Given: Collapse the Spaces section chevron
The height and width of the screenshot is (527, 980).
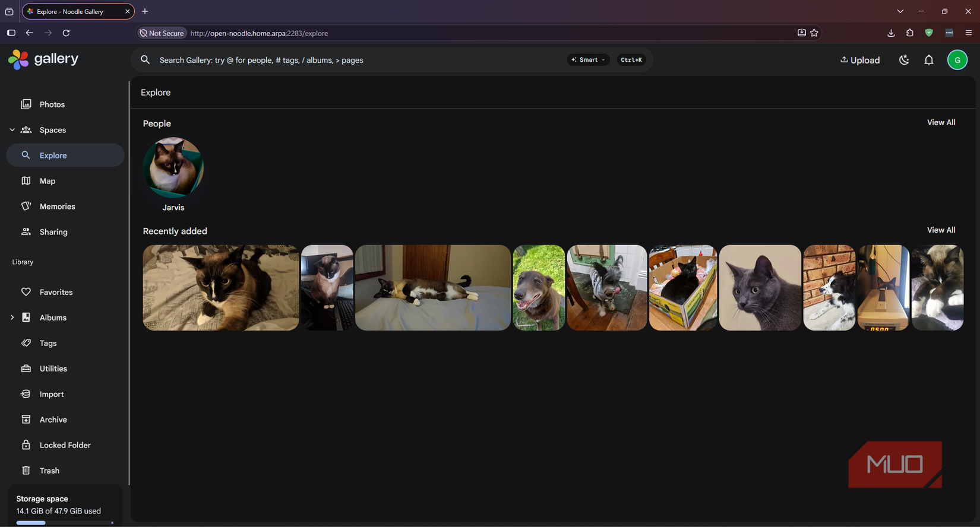Looking at the screenshot, I should pos(12,130).
